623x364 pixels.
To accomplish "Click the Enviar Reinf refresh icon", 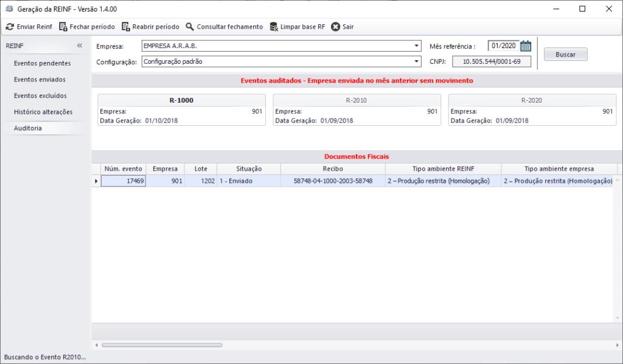I will coord(10,27).
